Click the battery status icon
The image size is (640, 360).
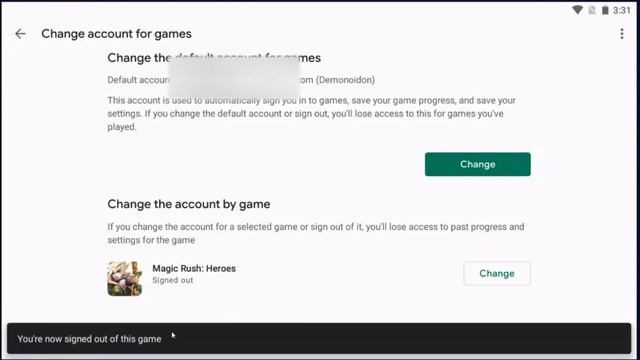pyautogui.click(x=605, y=10)
